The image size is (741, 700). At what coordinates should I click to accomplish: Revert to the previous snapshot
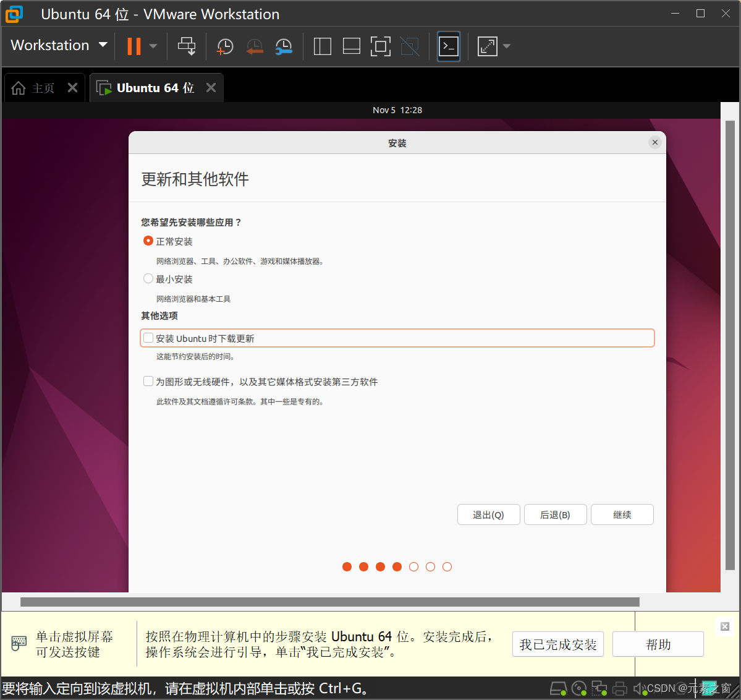click(x=255, y=46)
